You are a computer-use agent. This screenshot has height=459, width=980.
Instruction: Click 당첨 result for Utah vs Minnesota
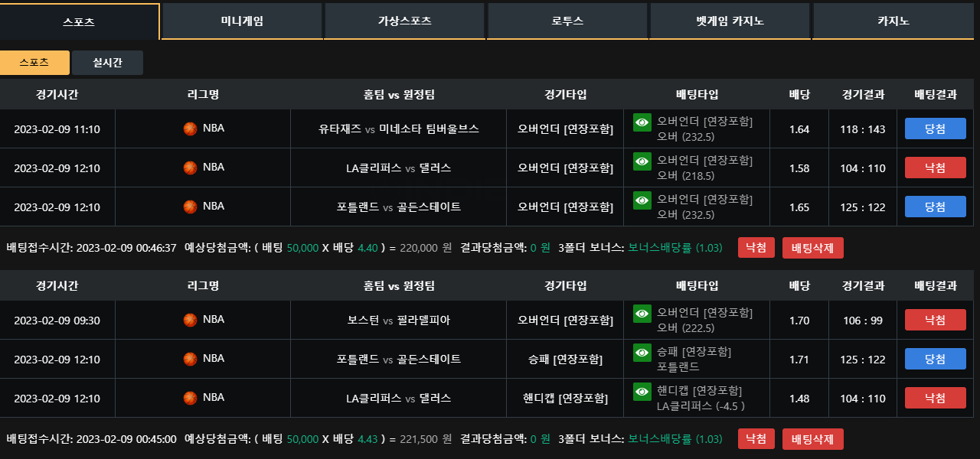(x=935, y=129)
